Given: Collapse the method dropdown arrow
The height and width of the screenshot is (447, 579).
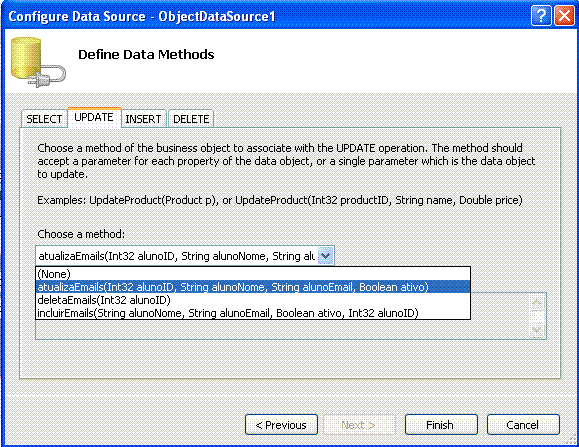Looking at the screenshot, I should [x=326, y=255].
